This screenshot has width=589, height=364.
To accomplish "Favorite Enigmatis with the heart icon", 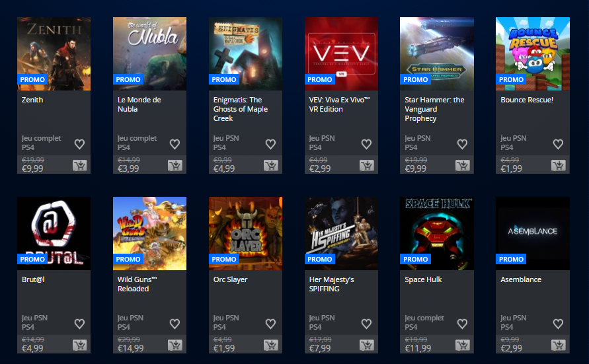I will pos(271,144).
